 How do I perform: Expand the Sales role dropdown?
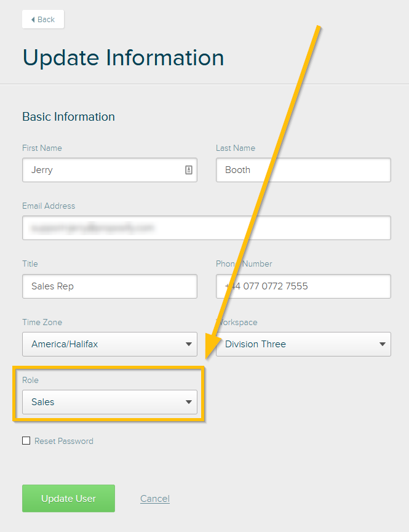[x=110, y=402]
